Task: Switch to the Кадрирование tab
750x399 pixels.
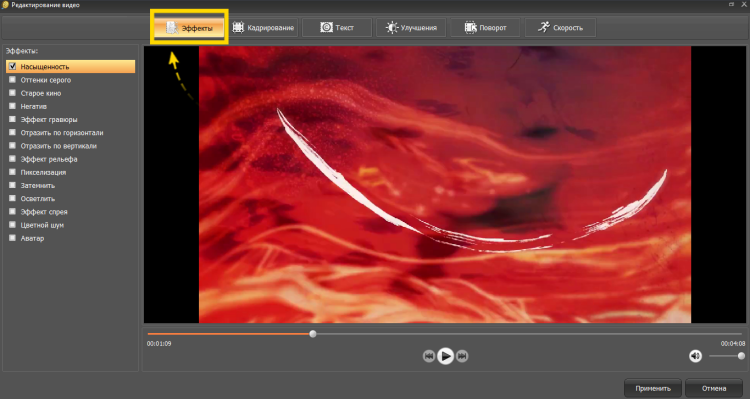Action: click(x=263, y=28)
